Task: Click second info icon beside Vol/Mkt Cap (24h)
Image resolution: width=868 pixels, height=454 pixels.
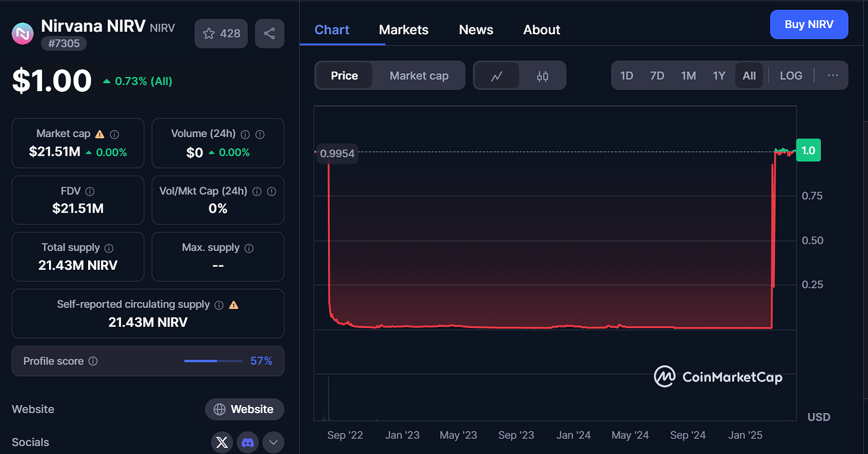Action: click(272, 191)
